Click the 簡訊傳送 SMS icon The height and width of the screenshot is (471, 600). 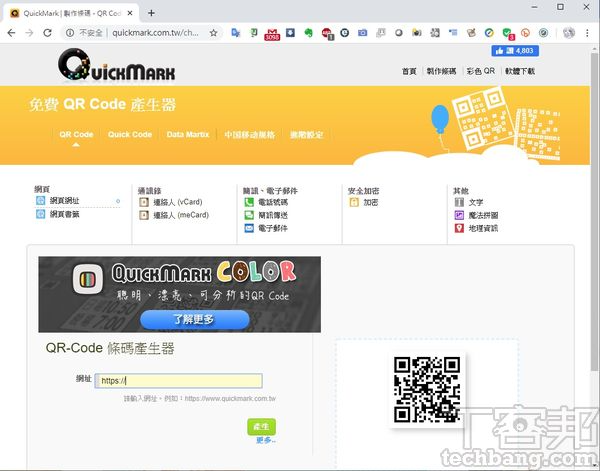coord(249,215)
